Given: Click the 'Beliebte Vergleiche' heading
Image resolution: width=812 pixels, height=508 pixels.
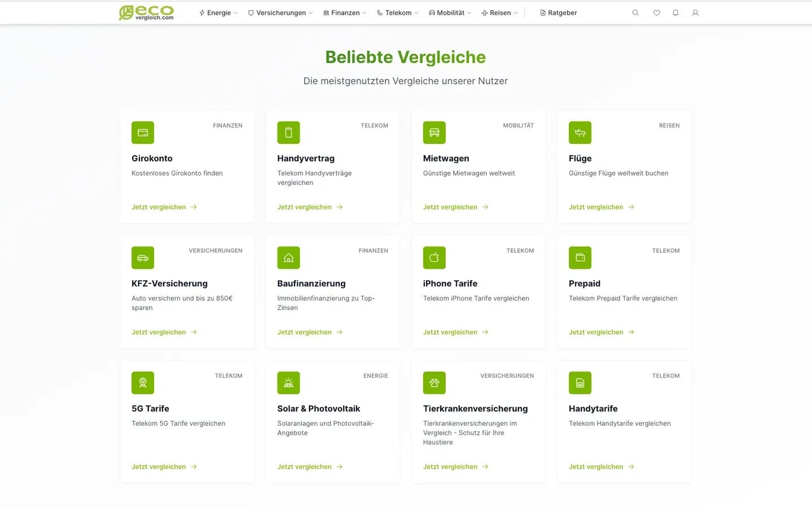Looking at the screenshot, I should (406, 57).
